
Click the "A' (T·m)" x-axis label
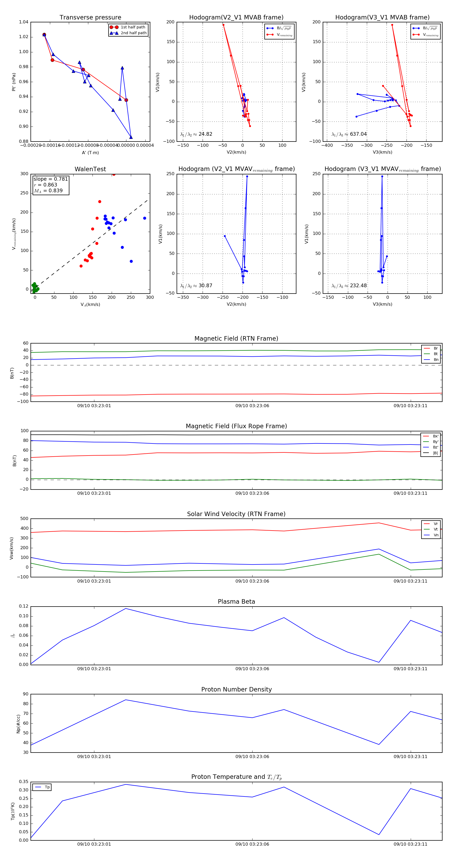[x=90, y=153]
